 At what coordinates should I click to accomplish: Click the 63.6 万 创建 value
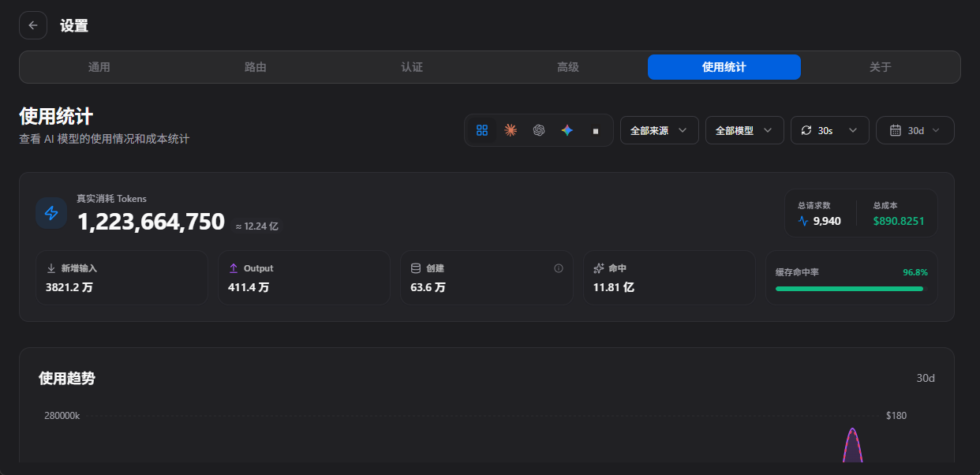tap(428, 287)
